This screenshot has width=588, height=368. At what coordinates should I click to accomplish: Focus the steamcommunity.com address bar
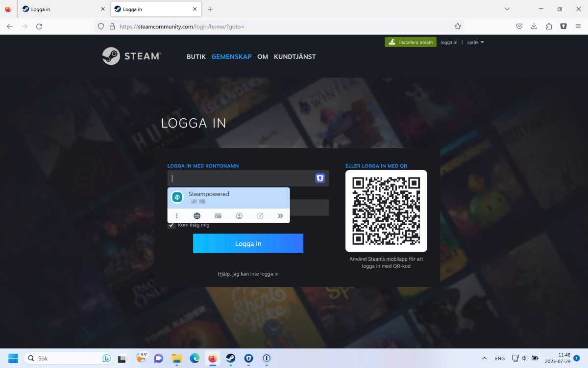(279, 26)
